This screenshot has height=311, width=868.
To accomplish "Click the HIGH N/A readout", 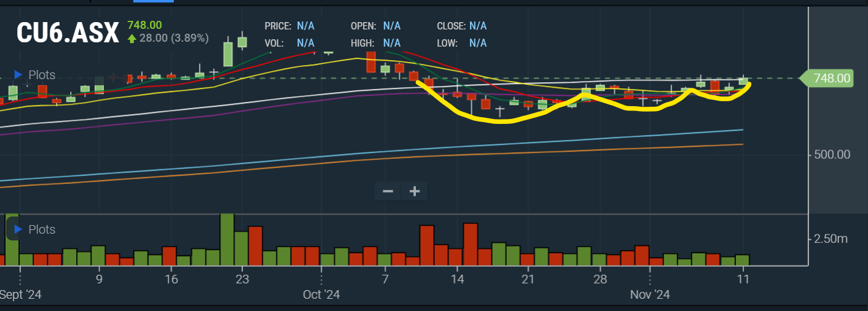I will pos(375,43).
